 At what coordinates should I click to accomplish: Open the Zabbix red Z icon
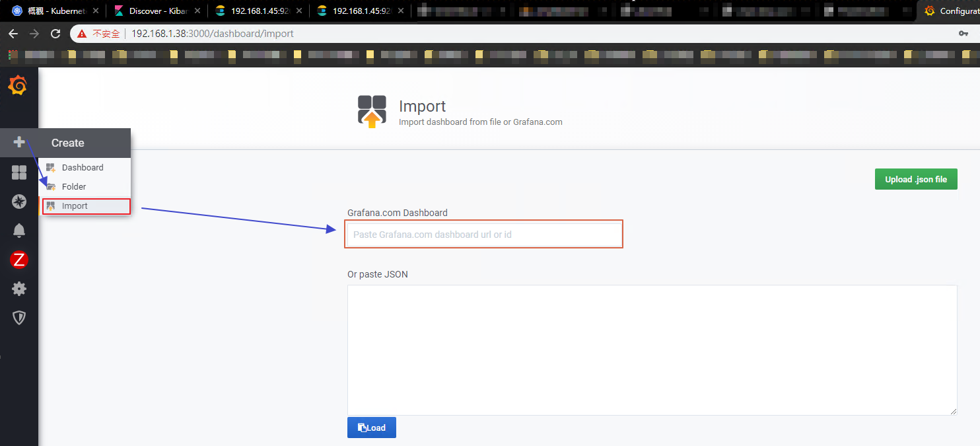click(x=19, y=260)
